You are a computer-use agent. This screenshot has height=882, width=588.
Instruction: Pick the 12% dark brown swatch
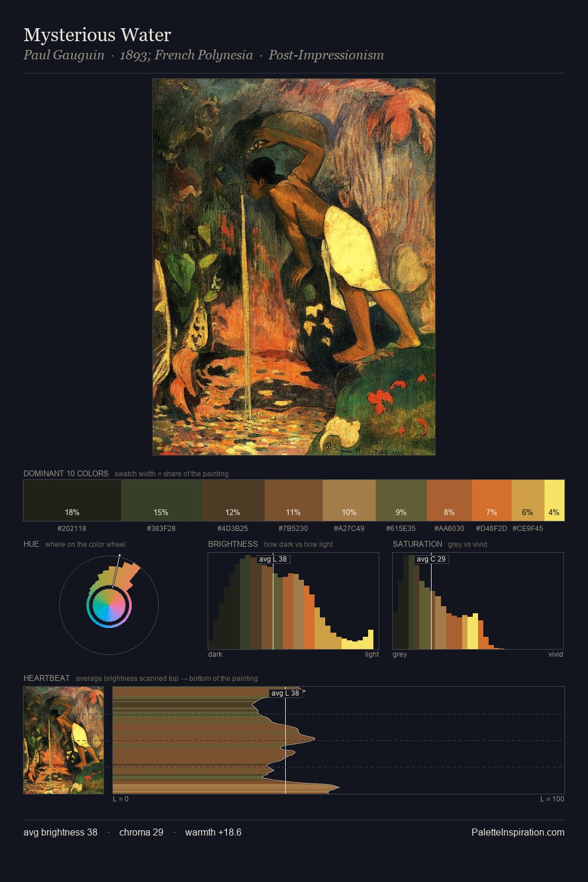click(x=233, y=500)
